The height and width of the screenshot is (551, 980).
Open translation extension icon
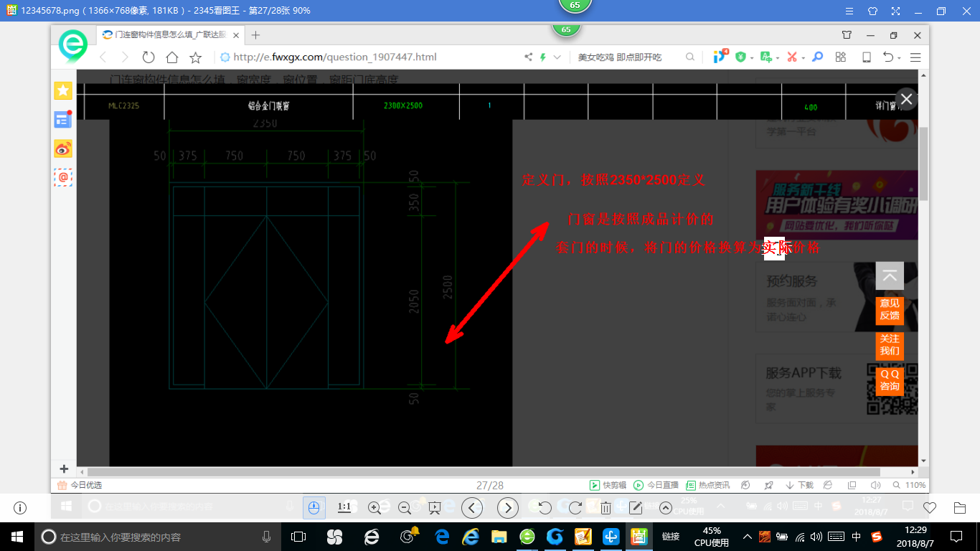tap(766, 57)
